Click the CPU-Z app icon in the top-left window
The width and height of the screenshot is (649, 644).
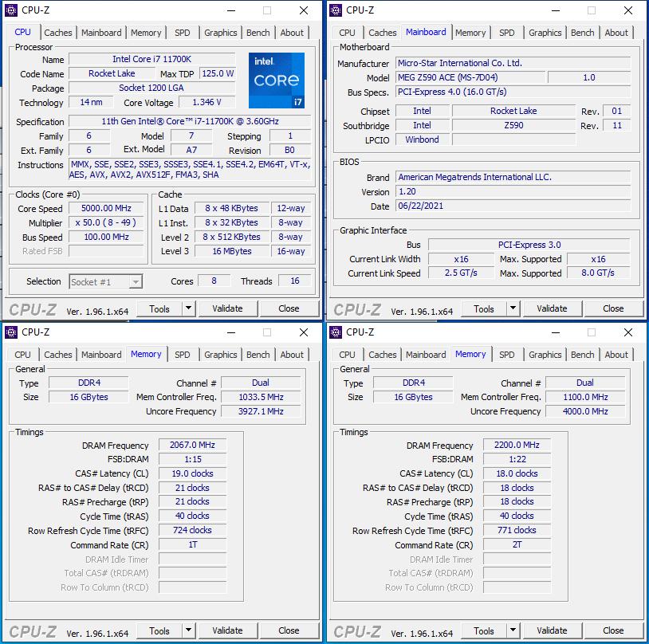click(11, 10)
